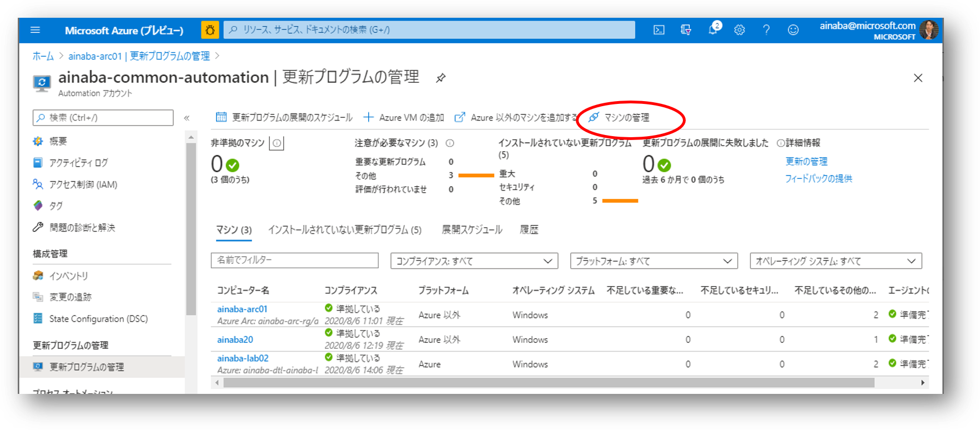Pin this blade with pin icon
Image resolution: width=980 pixels, height=430 pixels.
click(x=441, y=78)
